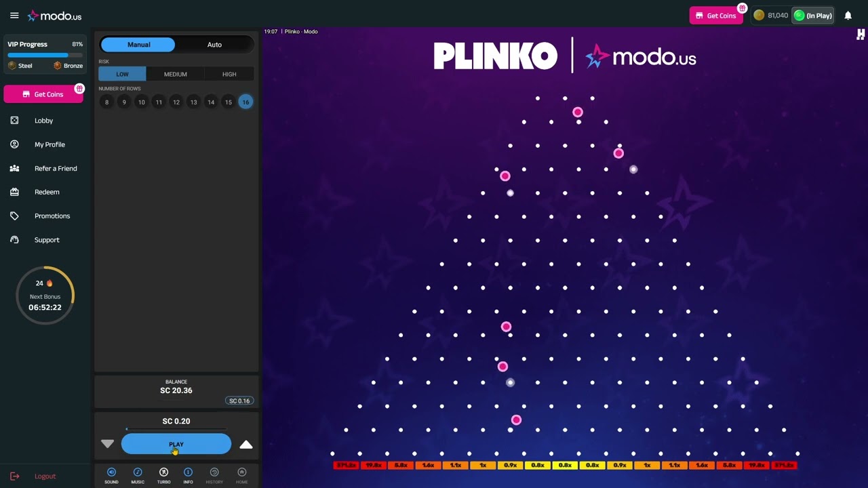This screenshot has height=488, width=868.
Task: Click the sidebar Get Coins button
Action: (43, 94)
